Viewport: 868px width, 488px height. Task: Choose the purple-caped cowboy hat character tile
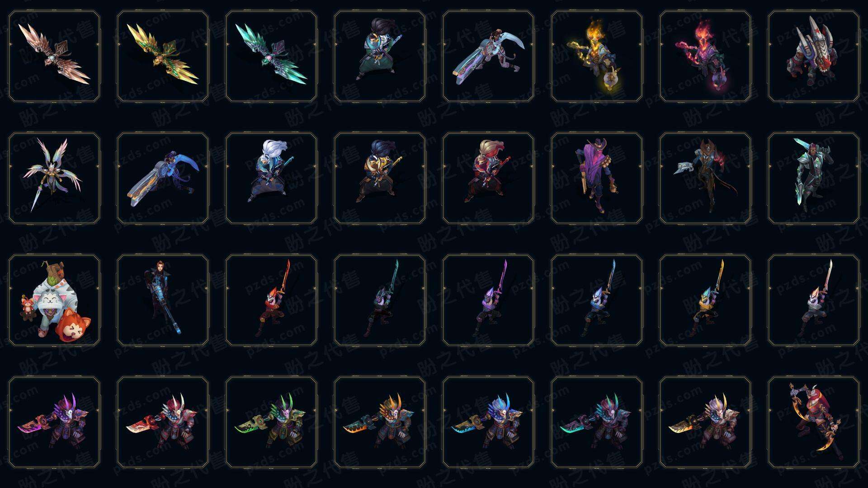(597, 178)
